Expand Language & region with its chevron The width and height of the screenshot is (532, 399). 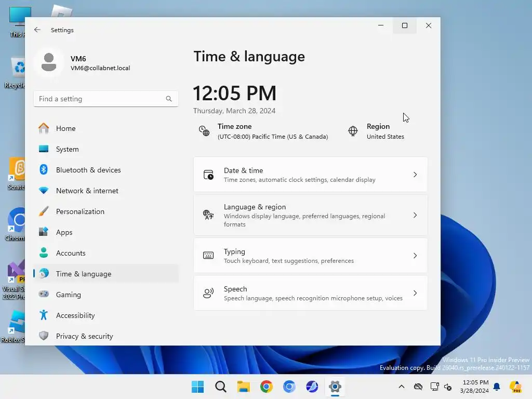click(x=415, y=215)
